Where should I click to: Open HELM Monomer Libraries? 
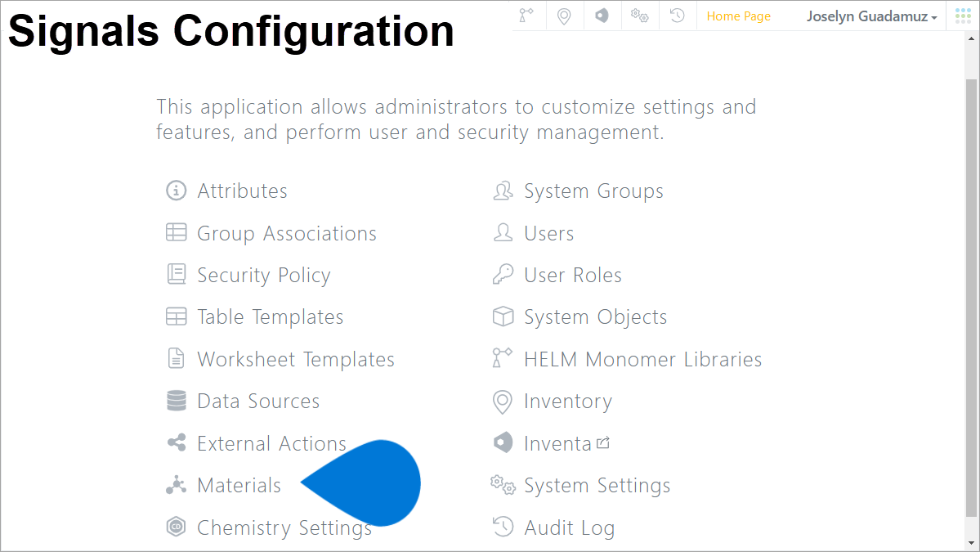642,360
